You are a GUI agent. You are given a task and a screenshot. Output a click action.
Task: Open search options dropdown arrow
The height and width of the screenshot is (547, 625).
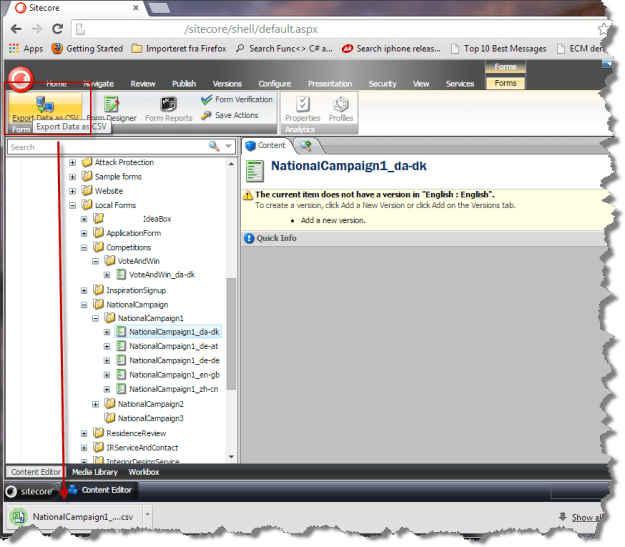pyautogui.click(x=228, y=146)
